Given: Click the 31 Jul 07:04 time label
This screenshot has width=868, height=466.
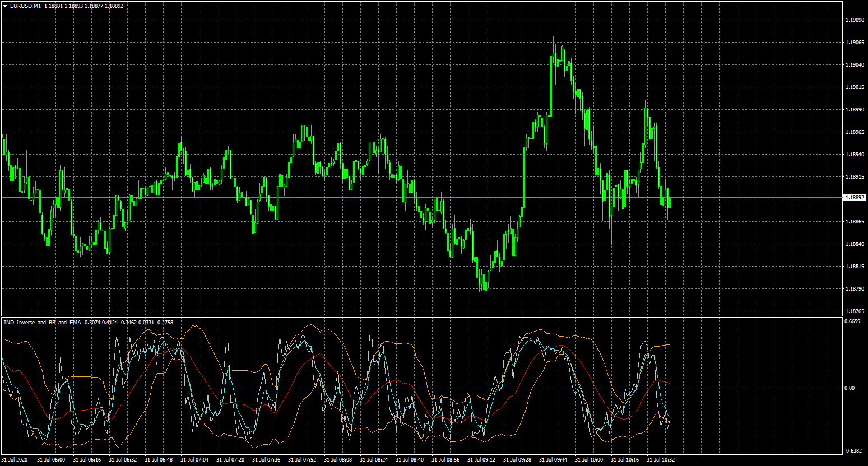Looking at the screenshot, I should [194, 460].
